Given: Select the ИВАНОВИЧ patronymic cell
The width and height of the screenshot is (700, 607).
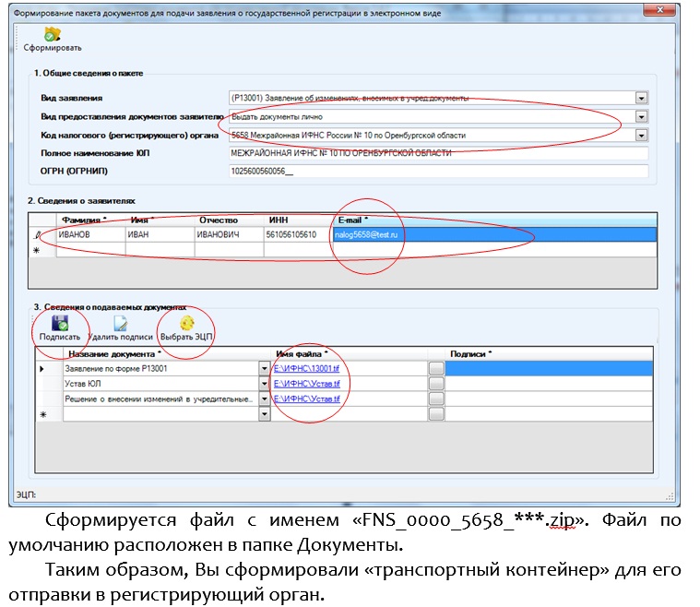Looking at the screenshot, I should click(229, 234).
